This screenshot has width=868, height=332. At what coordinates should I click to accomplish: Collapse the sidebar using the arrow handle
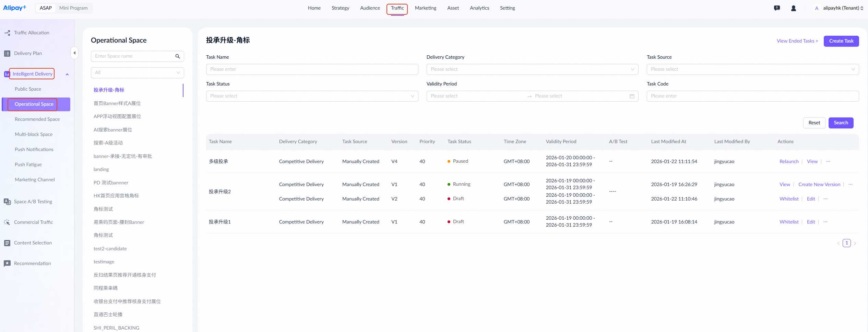coord(74,53)
